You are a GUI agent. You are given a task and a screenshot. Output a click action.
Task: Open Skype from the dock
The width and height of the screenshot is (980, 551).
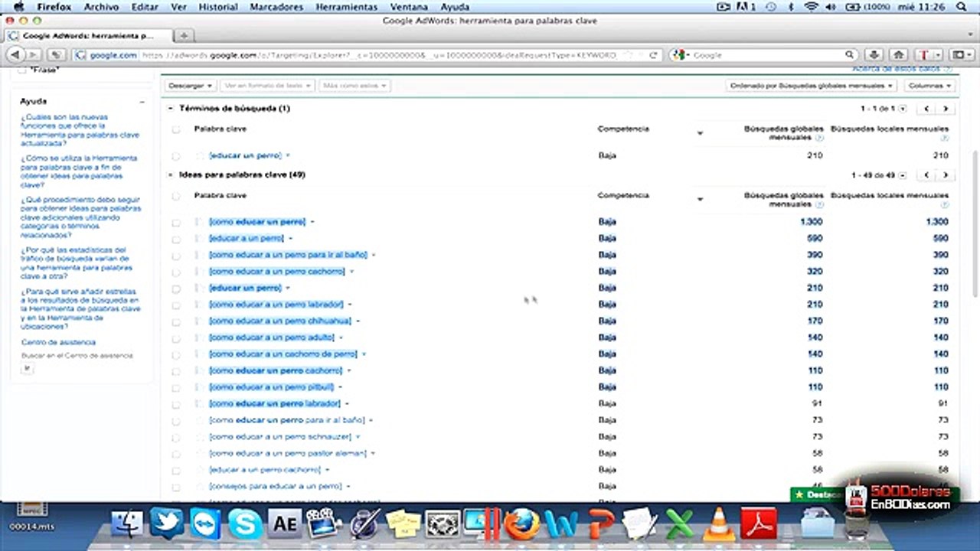coord(245,524)
